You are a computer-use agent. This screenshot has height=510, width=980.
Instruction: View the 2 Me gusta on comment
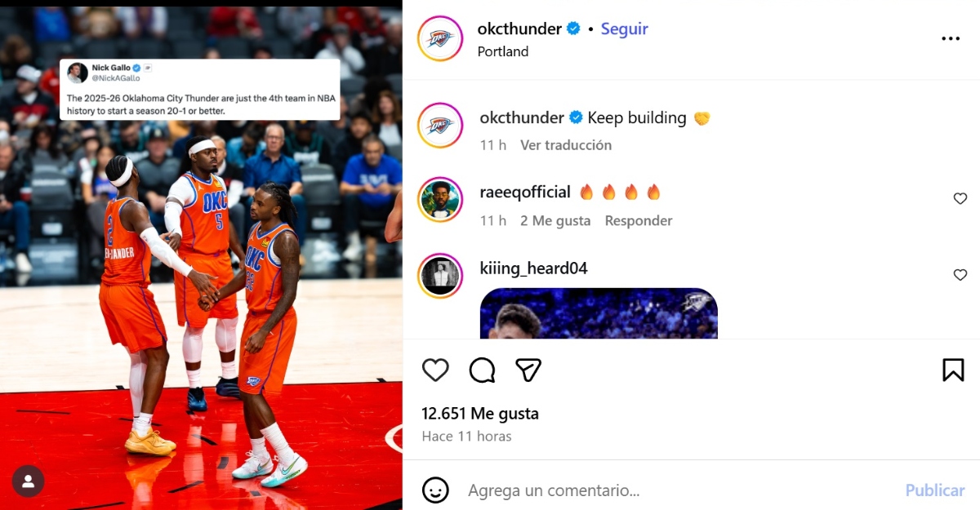coord(555,221)
